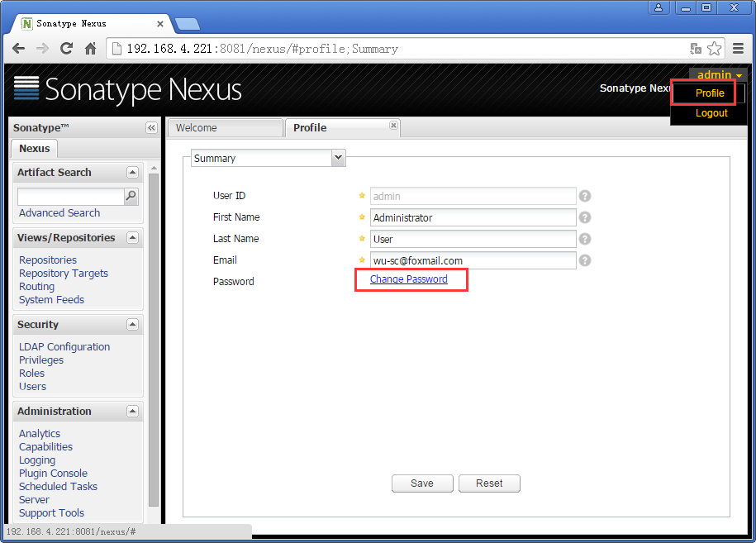The width and height of the screenshot is (756, 543).
Task: Click the Chrome user profile icon in the title bar
Action: (659, 7)
